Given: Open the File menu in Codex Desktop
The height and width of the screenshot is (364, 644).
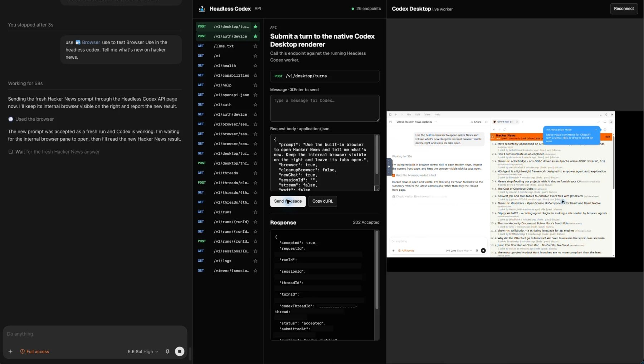Looking at the screenshot, I should [x=409, y=115].
